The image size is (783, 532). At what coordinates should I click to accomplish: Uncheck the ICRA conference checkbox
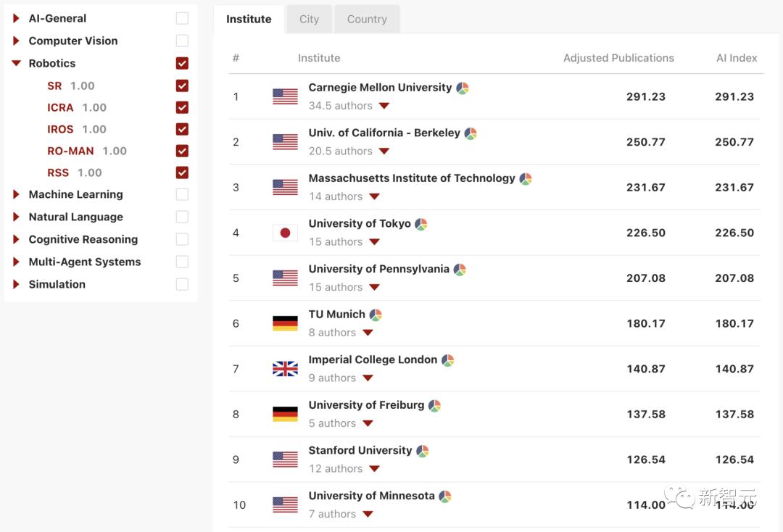(182, 107)
